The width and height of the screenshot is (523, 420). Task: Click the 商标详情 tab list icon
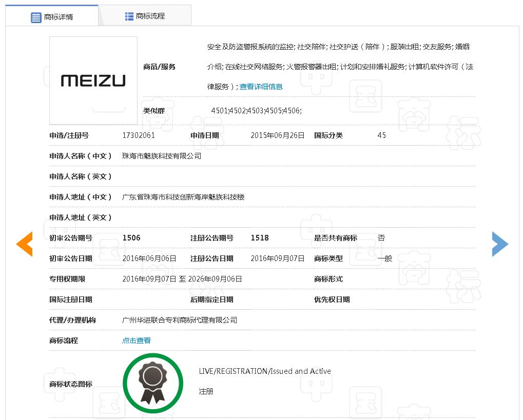[x=36, y=17]
